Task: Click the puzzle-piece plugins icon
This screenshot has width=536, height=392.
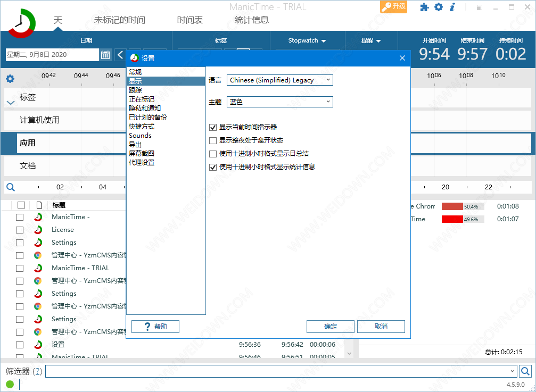Action: coord(424,7)
